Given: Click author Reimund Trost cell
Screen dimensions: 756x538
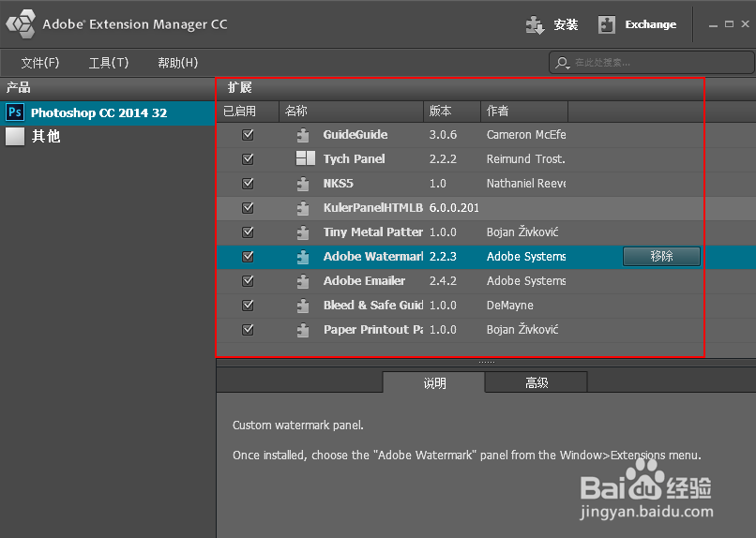Looking at the screenshot, I should coord(525,159).
